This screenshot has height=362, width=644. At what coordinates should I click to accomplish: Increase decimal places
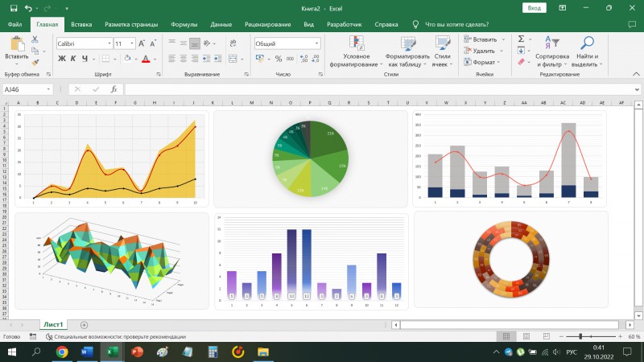click(304, 59)
